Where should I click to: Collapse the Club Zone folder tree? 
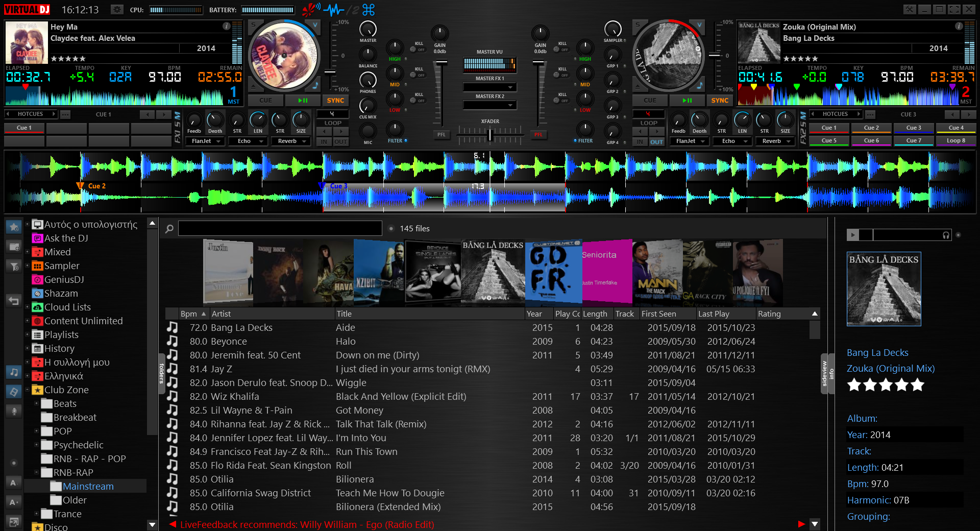[28, 390]
